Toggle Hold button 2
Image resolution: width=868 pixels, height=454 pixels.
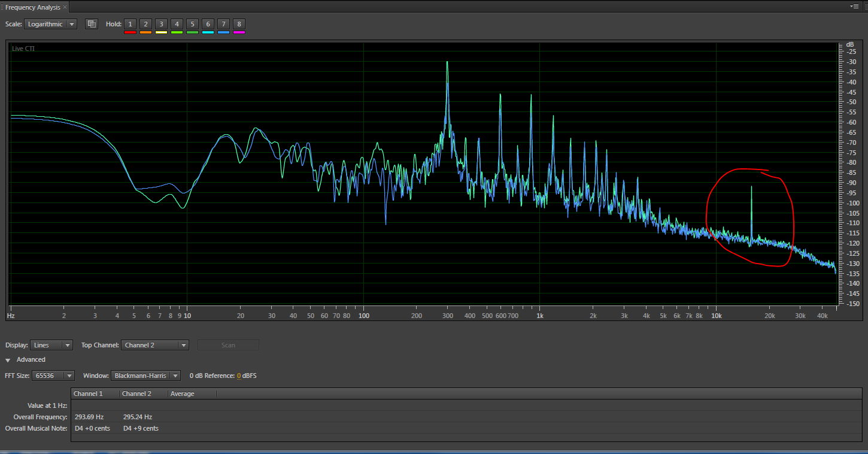click(145, 24)
